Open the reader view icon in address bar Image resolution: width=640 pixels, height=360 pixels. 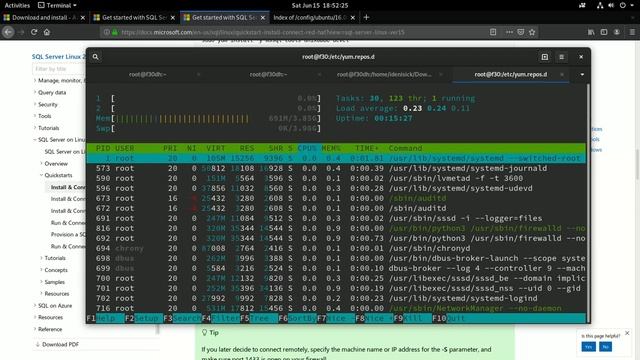coord(493,32)
